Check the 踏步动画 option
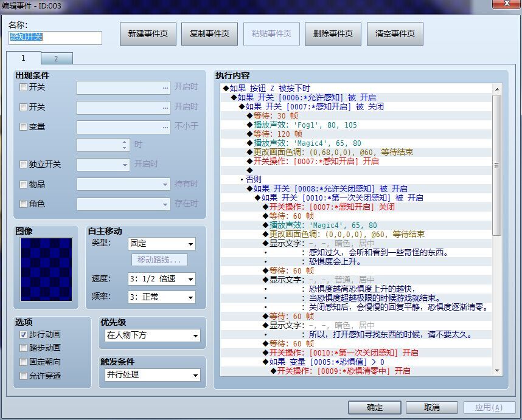 pyautogui.click(x=23, y=348)
